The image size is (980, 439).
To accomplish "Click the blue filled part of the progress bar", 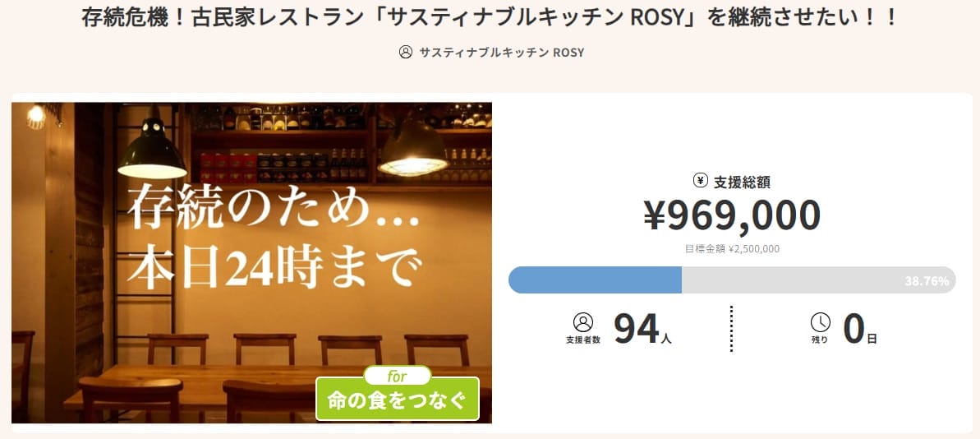I will pos(595,280).
